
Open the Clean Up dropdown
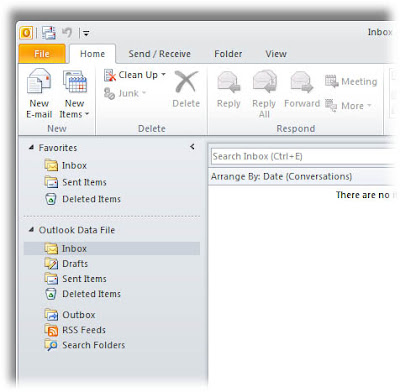pyautogui.click(x=135, y=75)
